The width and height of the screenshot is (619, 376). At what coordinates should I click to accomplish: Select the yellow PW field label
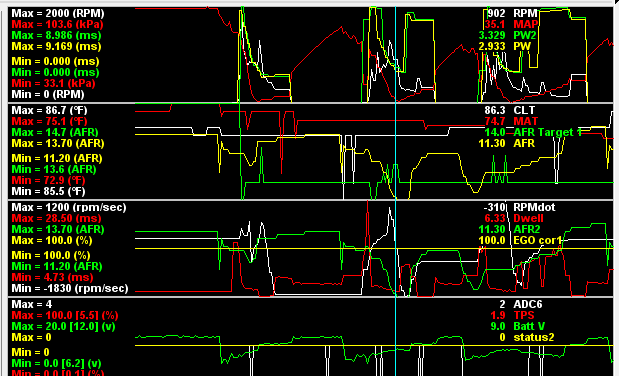[522, 46]
